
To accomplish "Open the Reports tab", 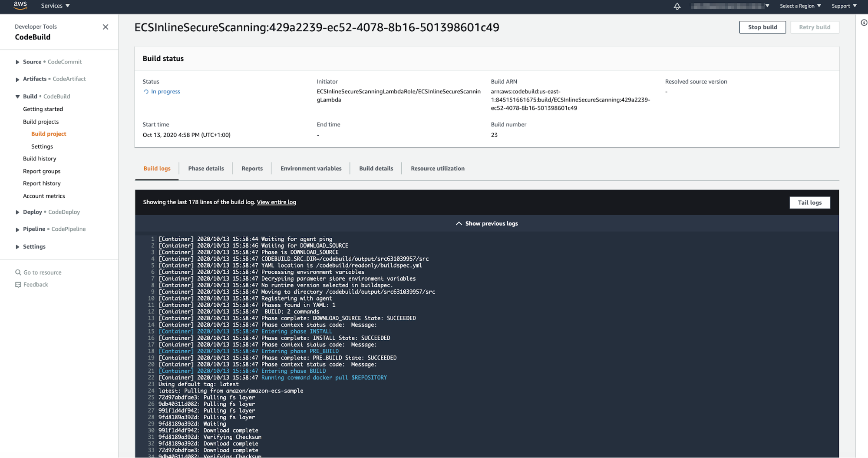I will (x=252, y=169).
